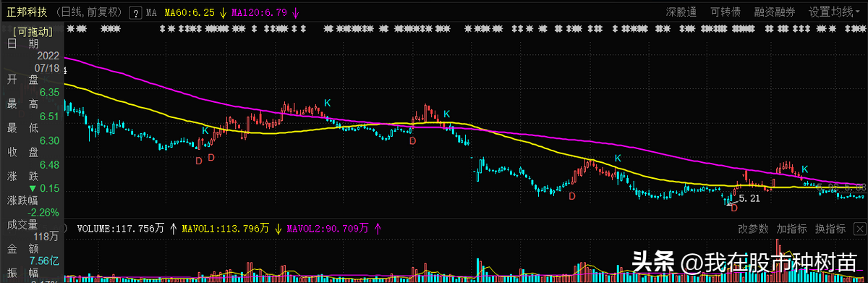Viewport: 868px width, 283px height.
Task: Click the 改参数 button
Action: click(753, 229)
